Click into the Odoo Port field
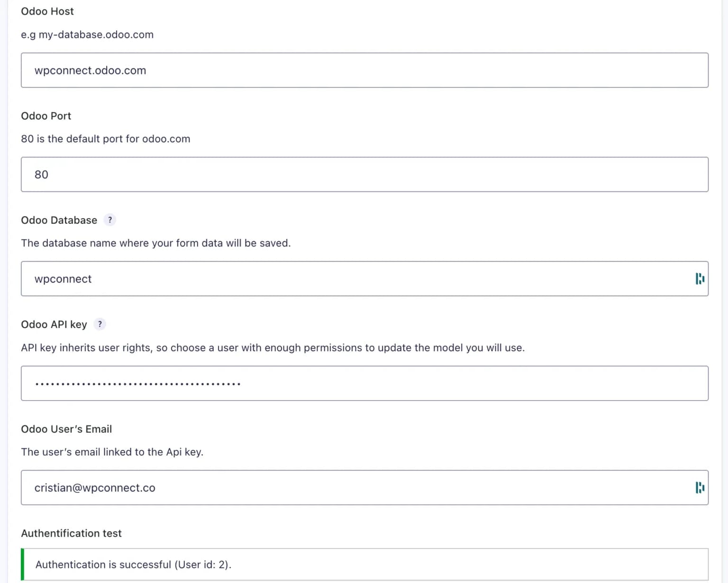 click(364, 174)
